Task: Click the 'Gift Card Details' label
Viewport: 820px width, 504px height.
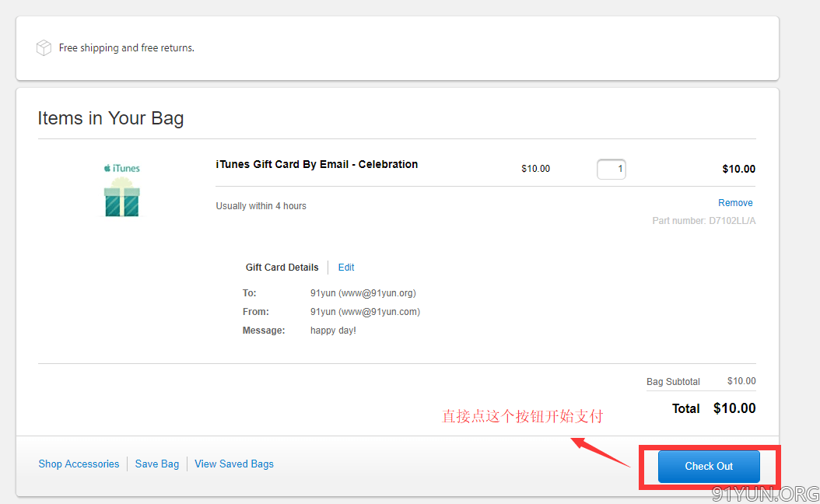Action: point(282,267)
